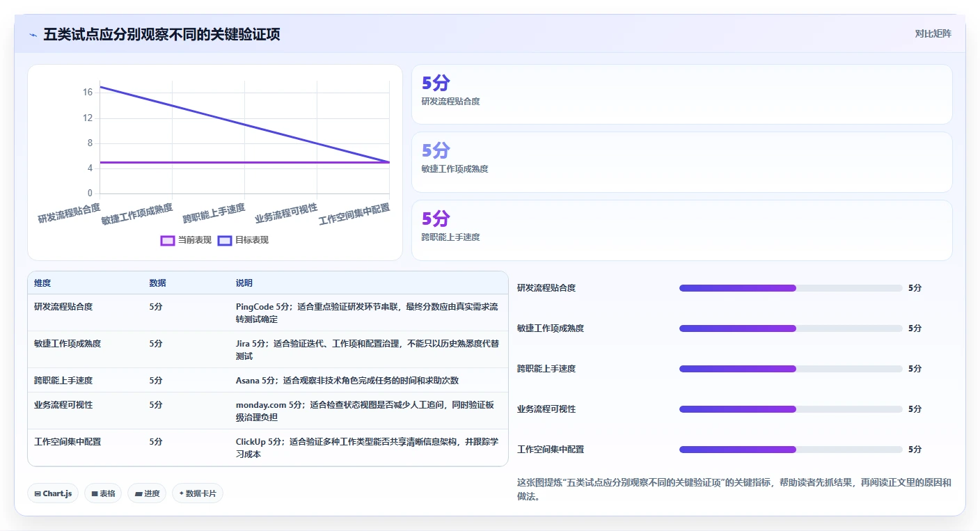Select the 敏捷工作项成熟度 score card
Viewport: 980px width, 531px height.
pos(681,162)
